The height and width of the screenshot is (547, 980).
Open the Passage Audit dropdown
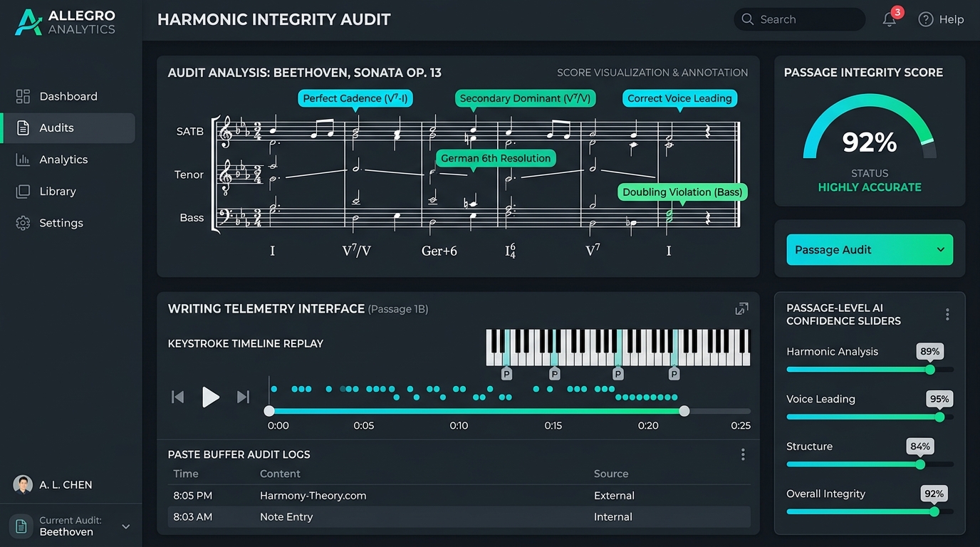[870, 250]
